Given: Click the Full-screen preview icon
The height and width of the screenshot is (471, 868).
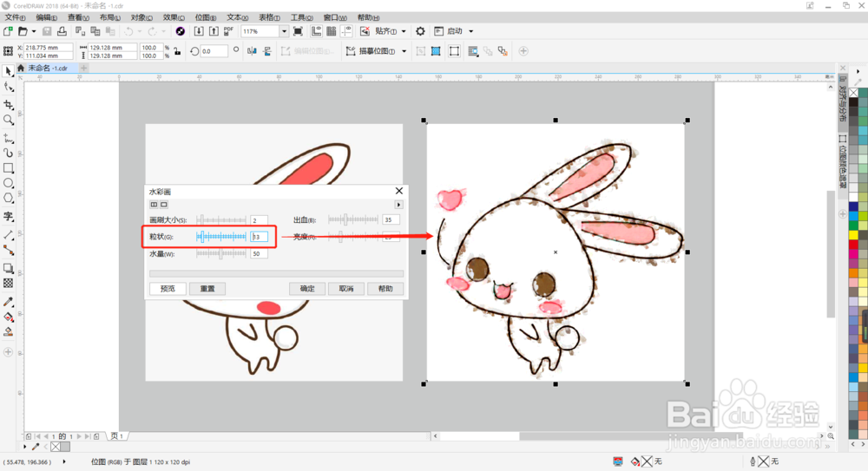Looking at the screenshot, I should click(298, 31).
